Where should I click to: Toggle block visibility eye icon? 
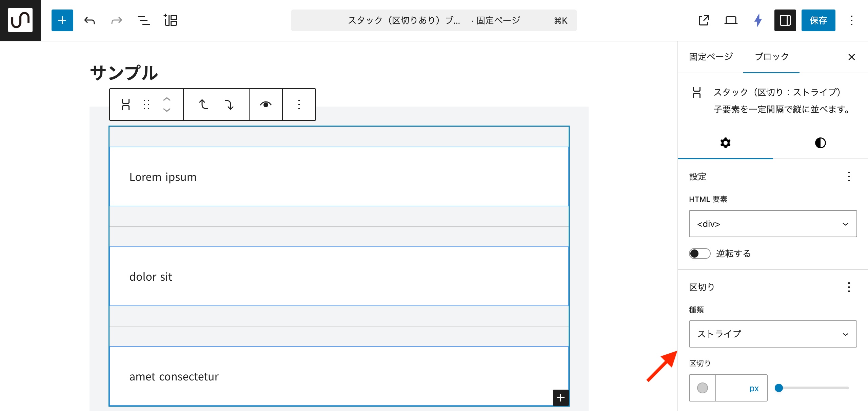coord(265,105)
